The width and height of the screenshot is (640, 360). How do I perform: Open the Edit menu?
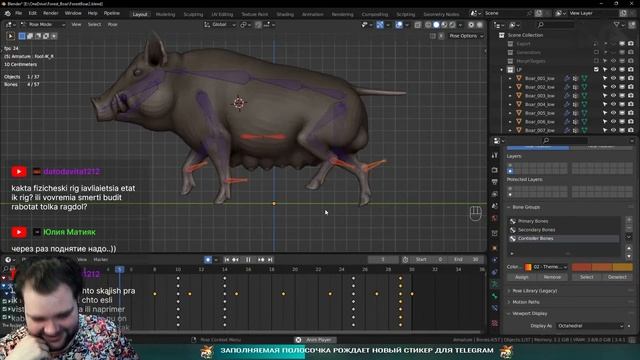(32, 13)
